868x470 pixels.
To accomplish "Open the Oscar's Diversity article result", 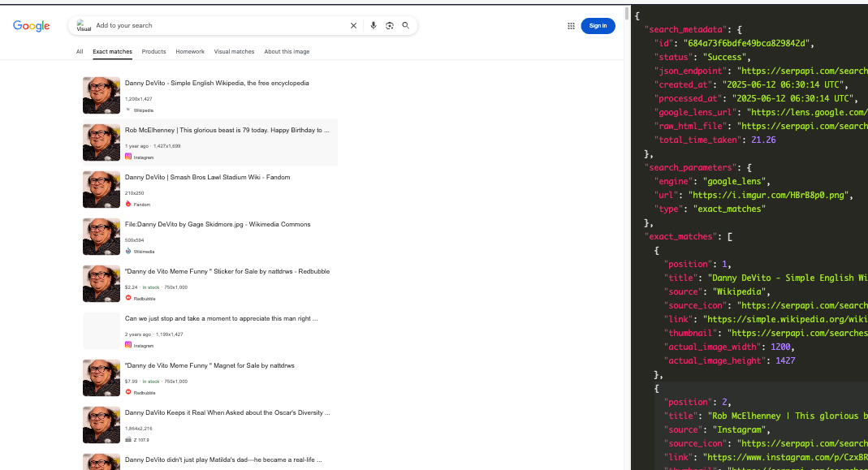I will click(227, 412).
